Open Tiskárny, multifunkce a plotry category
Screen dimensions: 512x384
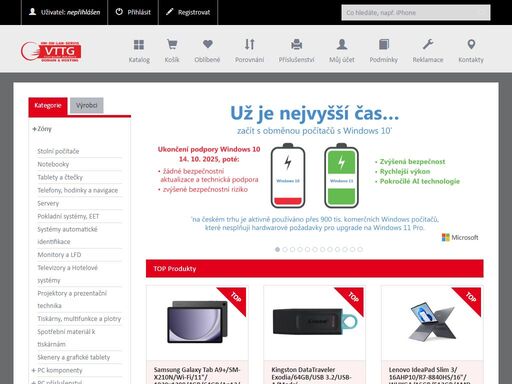click(x=79, y=319)
